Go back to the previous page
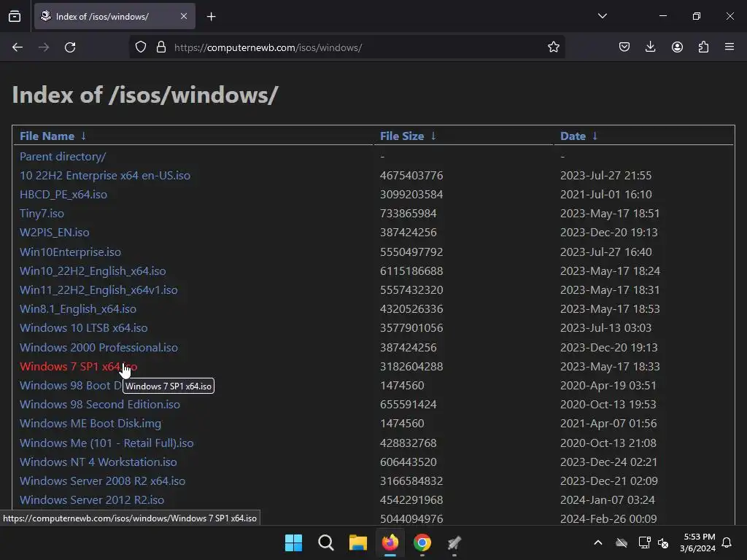The height and width of the screenshot is (560, 747). pos(18,47)
